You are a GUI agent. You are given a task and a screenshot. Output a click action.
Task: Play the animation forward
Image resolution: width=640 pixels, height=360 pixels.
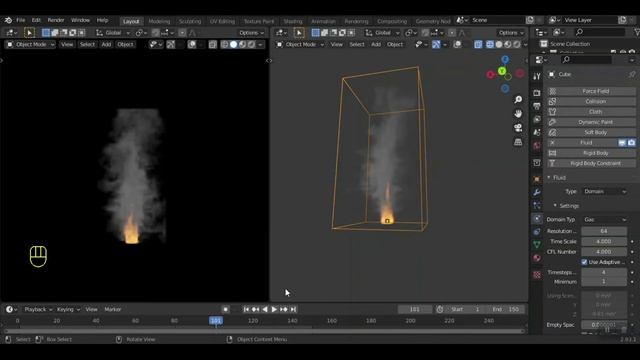pyautogui.click(x=274, y=309)
